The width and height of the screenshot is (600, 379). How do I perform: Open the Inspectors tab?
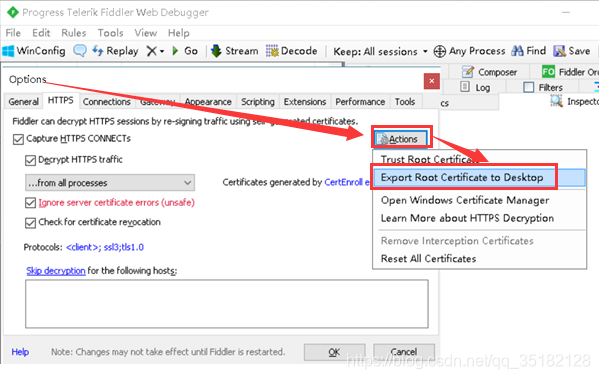(x=574, y=101)
